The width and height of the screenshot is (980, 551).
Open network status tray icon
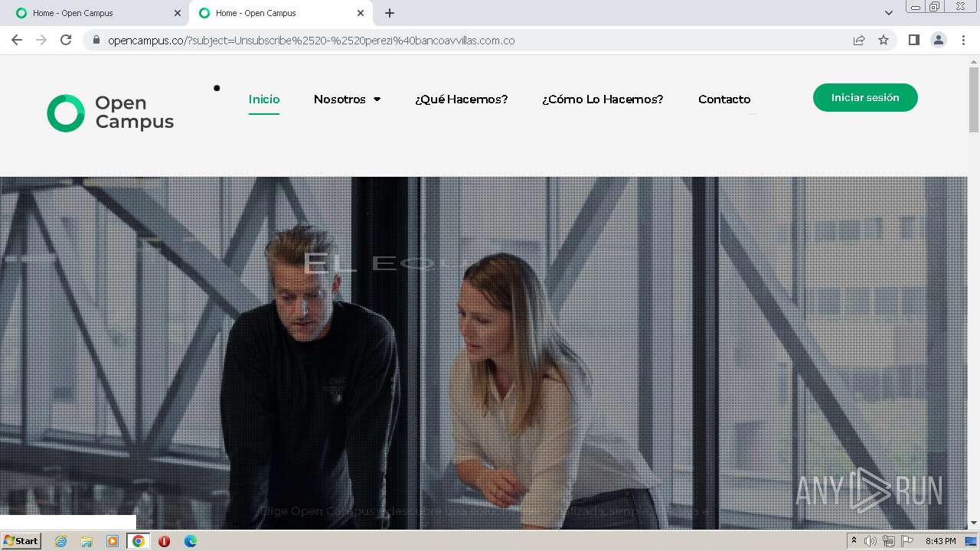[889, 541]
